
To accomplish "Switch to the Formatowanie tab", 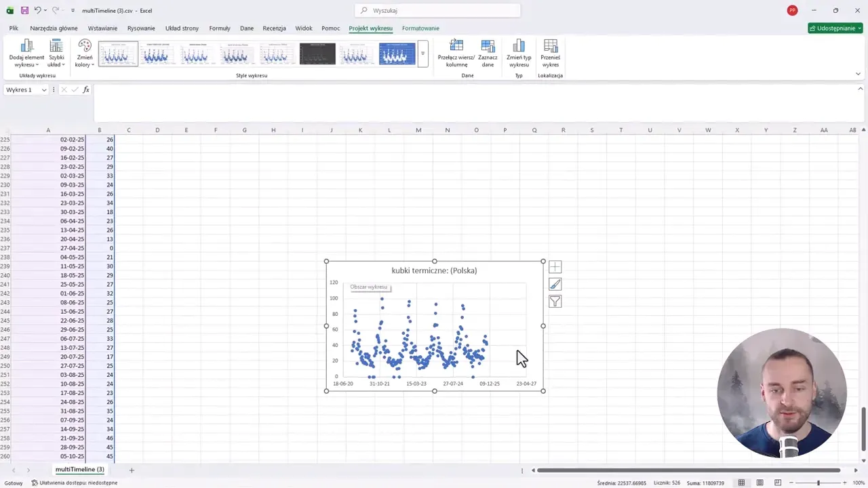I will [x=420, y=28].
